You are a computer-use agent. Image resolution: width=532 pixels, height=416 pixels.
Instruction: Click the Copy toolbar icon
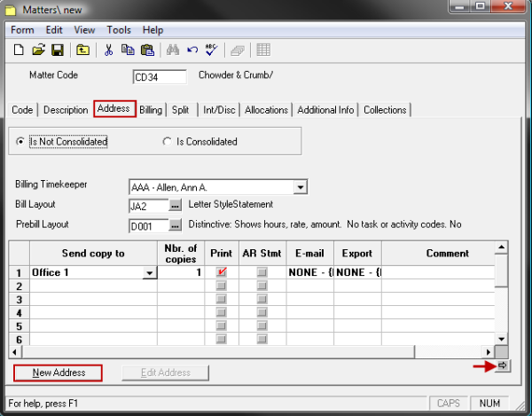(128, 50)
